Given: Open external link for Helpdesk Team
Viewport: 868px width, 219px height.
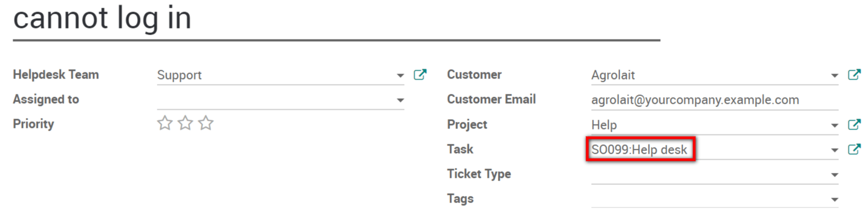Looking at the screenshot, I should pyautogui.click(x=420, y=75).
